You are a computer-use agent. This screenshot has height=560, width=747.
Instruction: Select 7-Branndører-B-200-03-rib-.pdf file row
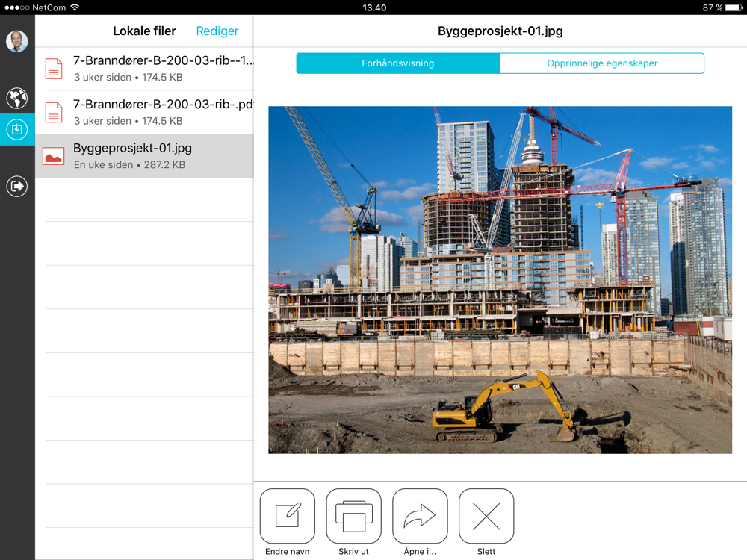(144, 113)
